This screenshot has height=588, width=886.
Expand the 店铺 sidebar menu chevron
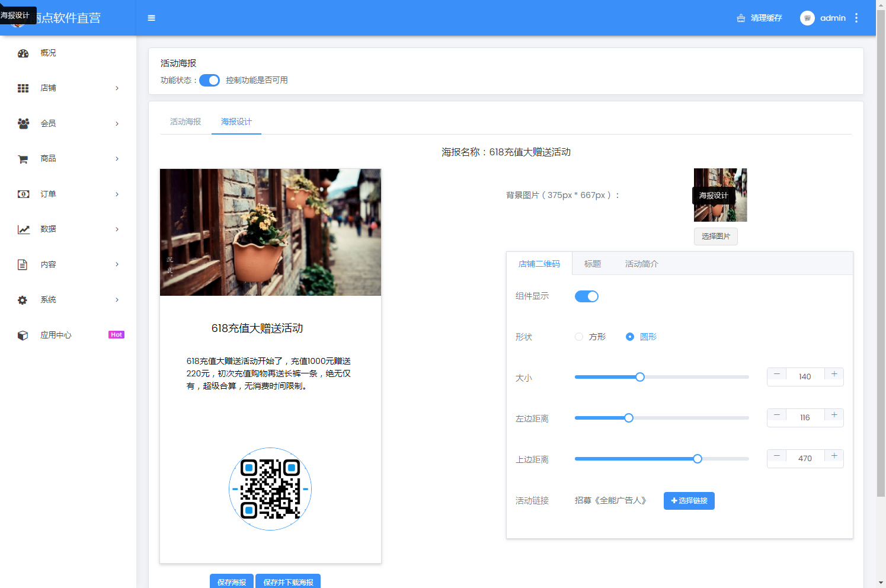pyautogui.click(x=117, y=88)
